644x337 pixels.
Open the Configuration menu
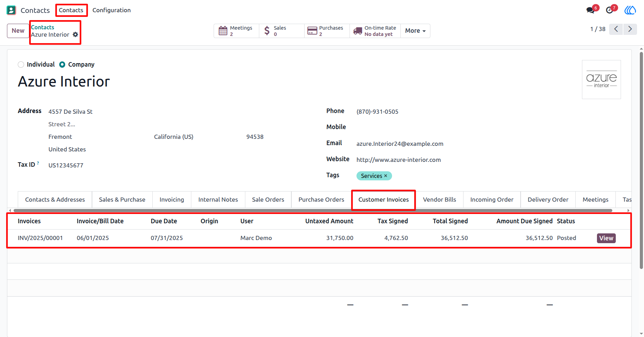pos(112,10)
